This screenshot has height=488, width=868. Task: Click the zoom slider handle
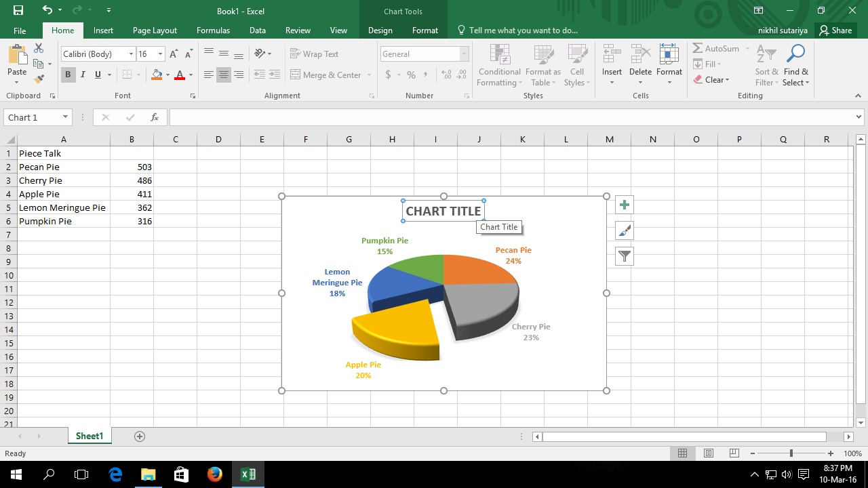click(x=791, y=453)
